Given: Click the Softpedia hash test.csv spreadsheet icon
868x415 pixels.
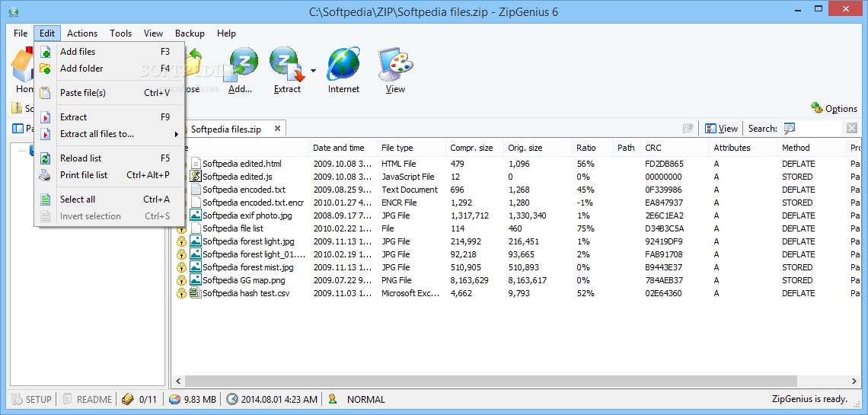Looking at the screenshot, I should click(196, 293).
